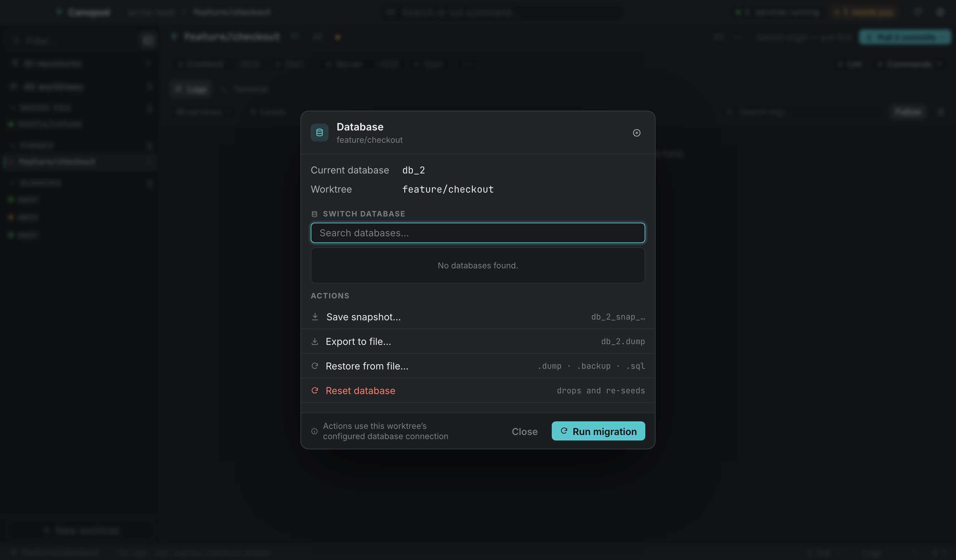This screenshot has height=560, width=956.
Task: Click the Close text button in footer
Action: click(x=524, y=431)
